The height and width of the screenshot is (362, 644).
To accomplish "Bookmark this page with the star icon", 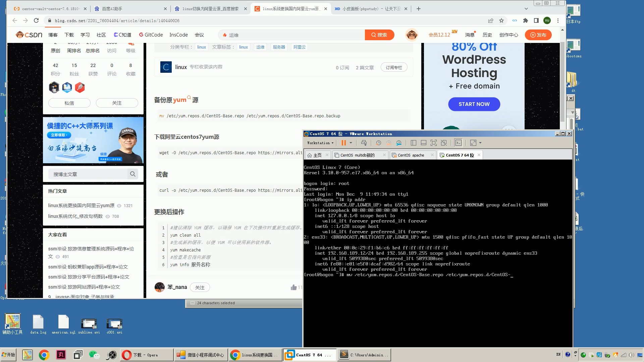I will tap(501, 20).
